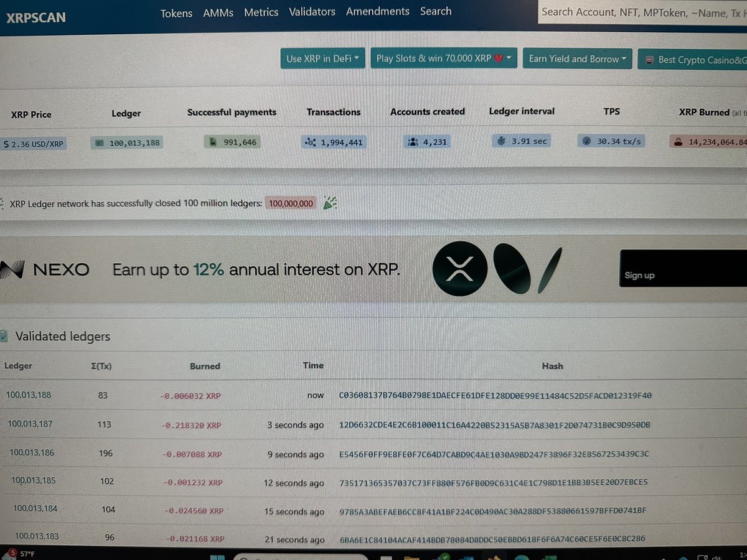Open the hash starting E5456F0FF9E8FE
The width and height of the screenshot is (747, 560).
tap(494, 454)
